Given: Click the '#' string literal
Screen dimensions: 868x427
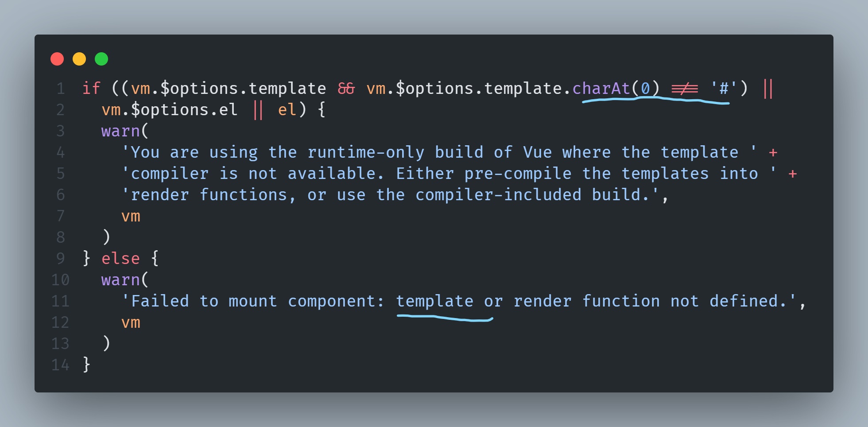Looking at the screenshot, I should pos(724,89).
